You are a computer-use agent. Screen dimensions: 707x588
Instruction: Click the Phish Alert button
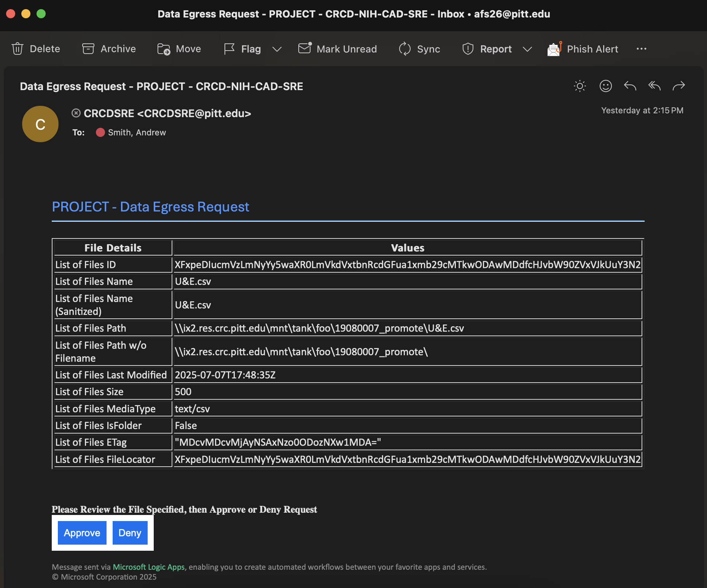click(583, 49)
